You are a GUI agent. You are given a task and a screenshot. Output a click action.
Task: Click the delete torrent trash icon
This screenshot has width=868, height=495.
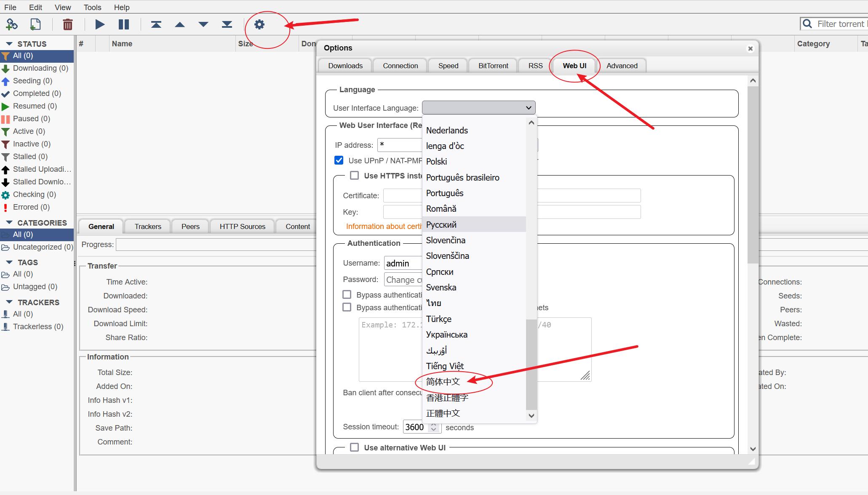[x=67, y=24]
